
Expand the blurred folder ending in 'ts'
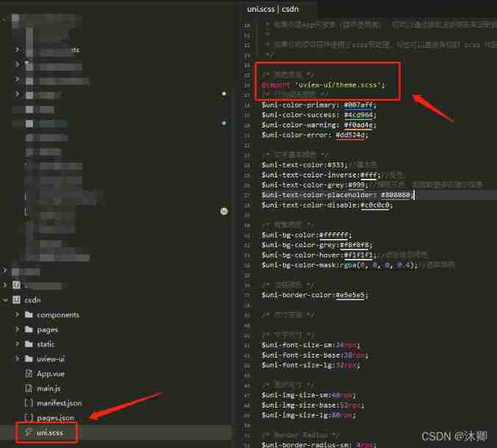point(17,50)
